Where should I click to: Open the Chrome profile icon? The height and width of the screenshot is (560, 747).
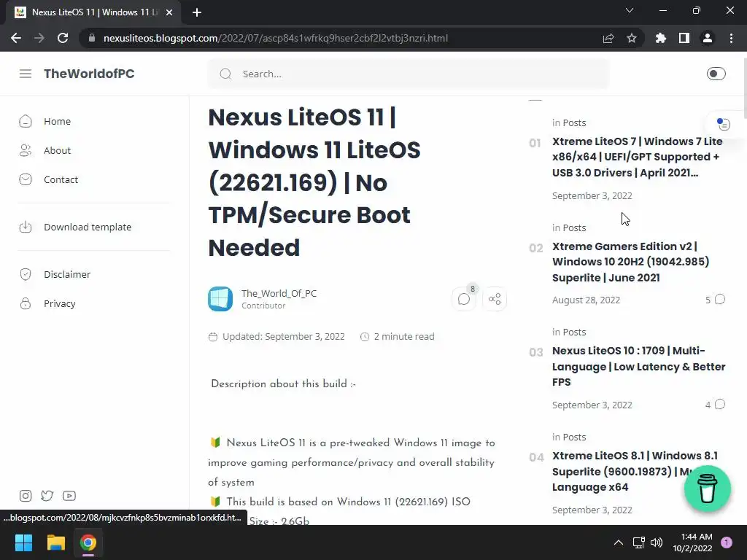[x=708, y=38]
